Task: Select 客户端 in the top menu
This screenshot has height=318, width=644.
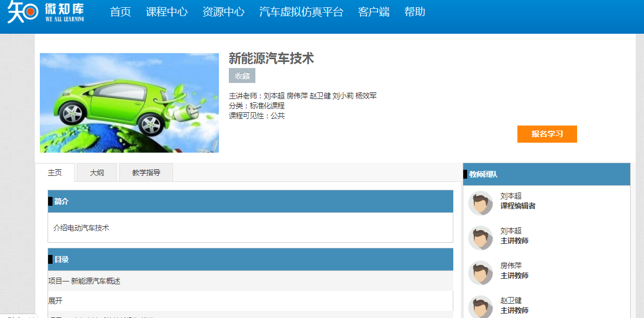Action: [x=374, y=12]
